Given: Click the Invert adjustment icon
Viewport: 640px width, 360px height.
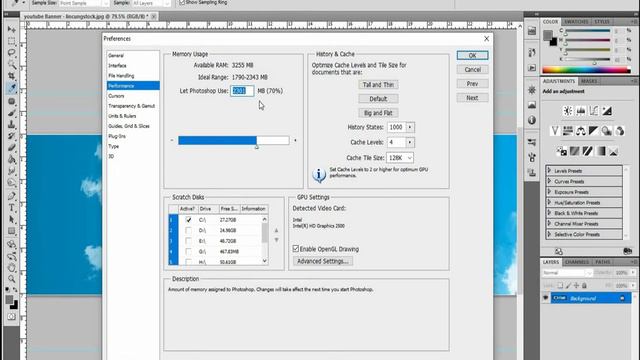Looking at the screenshot, I should [561, 151].
